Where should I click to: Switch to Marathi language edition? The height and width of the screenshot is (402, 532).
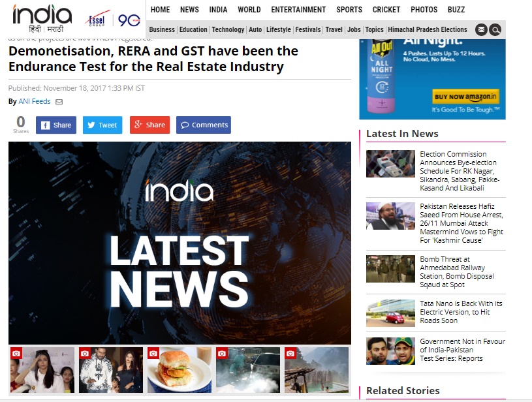click(x=55, y=29)
